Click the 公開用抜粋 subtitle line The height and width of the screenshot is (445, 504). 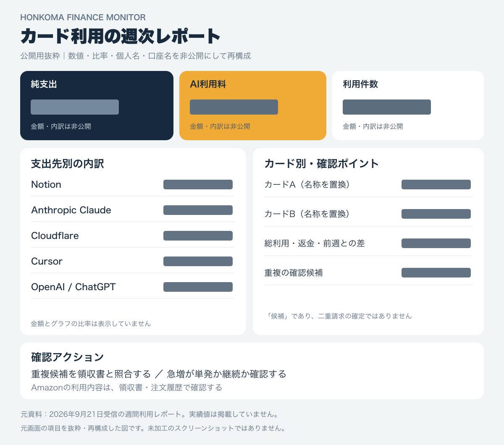[x=135, y=56]
